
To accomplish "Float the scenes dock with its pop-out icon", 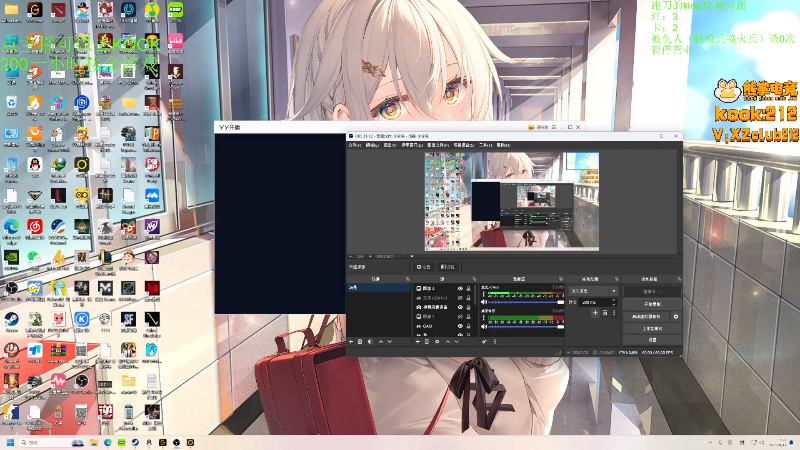I will pyautogui.click(x=408, y=279).
